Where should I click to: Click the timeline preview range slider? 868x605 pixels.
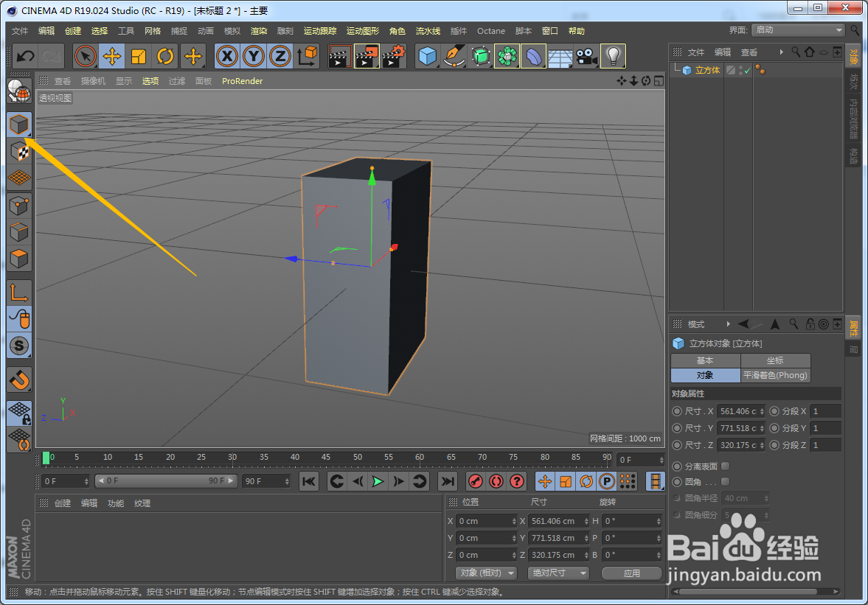[165, 480]
